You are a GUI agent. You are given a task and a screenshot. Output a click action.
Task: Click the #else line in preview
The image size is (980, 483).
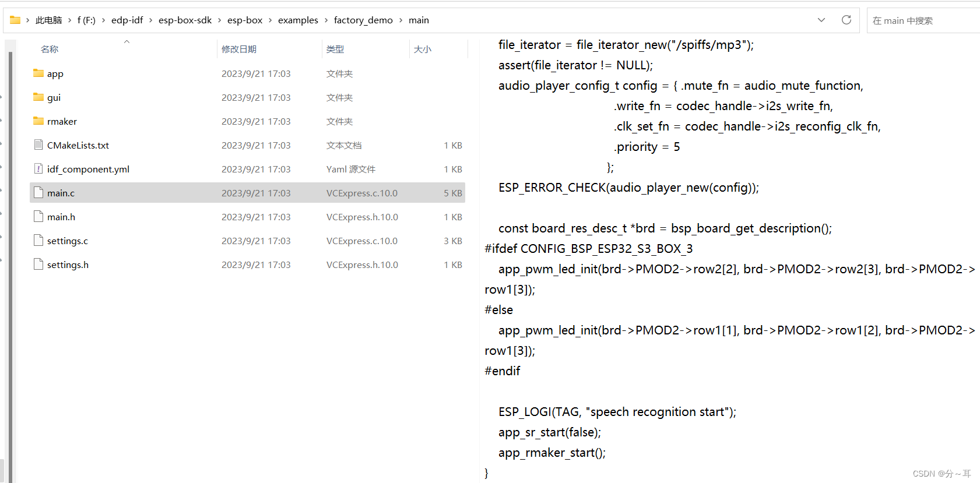coord(499,310)
